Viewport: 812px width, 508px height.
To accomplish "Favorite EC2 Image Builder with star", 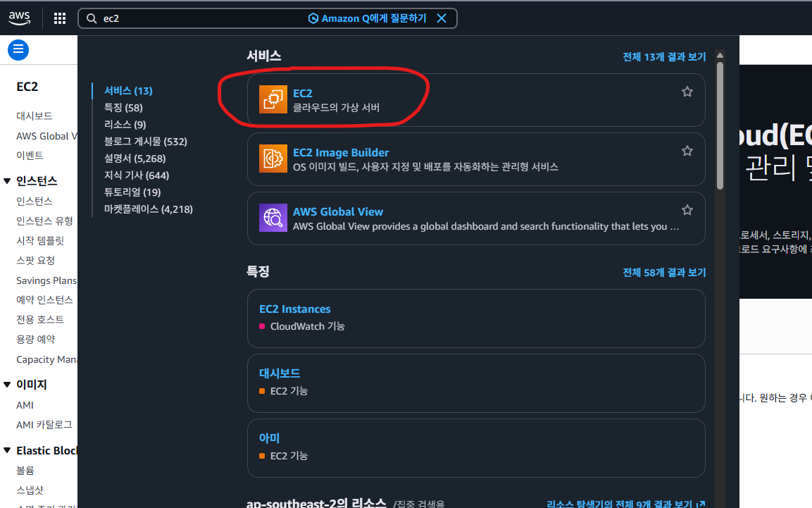I will point(687,151).
